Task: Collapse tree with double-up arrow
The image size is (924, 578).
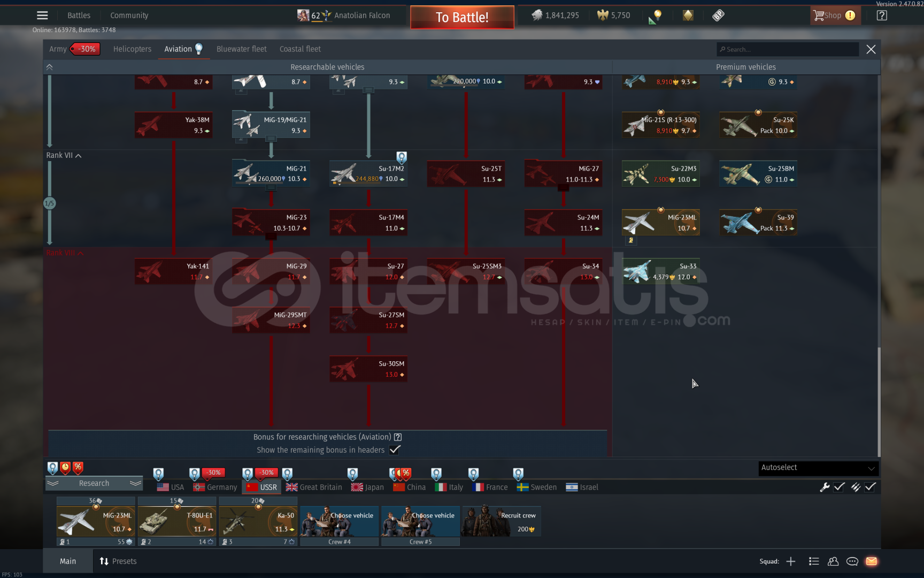Action: (49, 67)
